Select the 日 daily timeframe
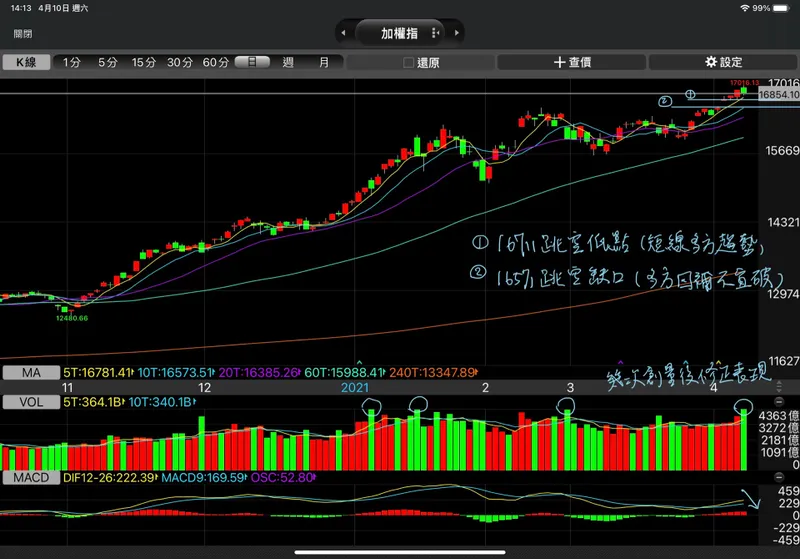The image size is (800, 559). point(252,62)
